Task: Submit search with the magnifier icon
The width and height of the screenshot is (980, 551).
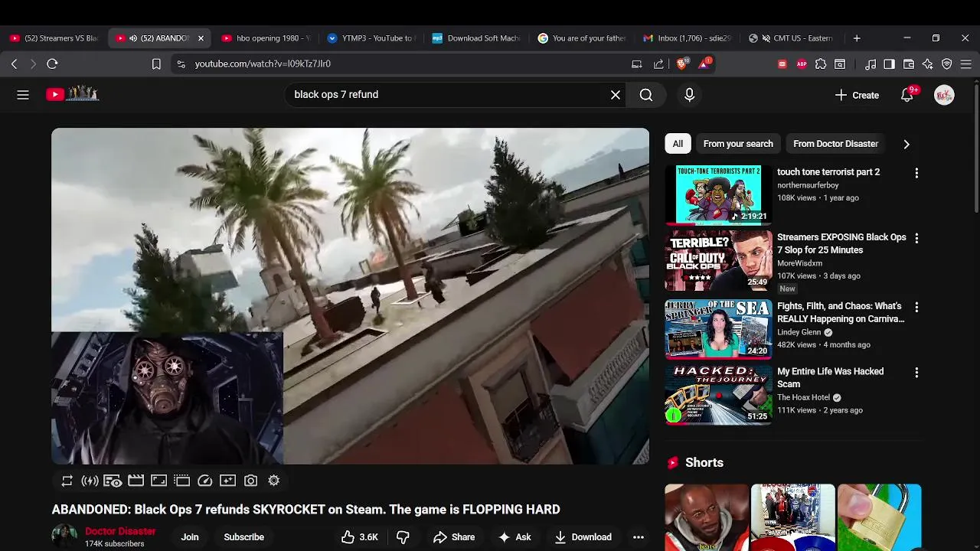Action: coord(646,95)
